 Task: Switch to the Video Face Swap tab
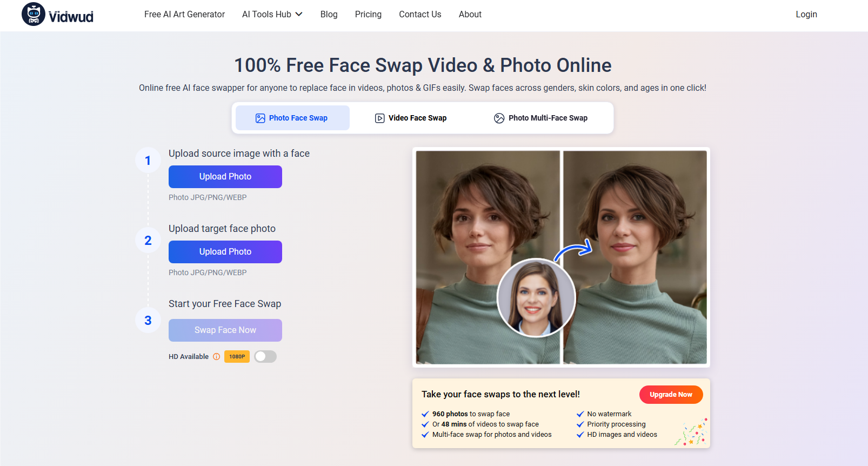pyautogui.click(x=411, y=118)
